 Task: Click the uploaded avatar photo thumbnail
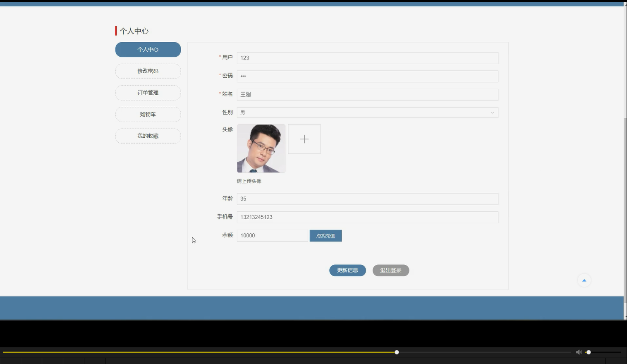tap(261, 148)
